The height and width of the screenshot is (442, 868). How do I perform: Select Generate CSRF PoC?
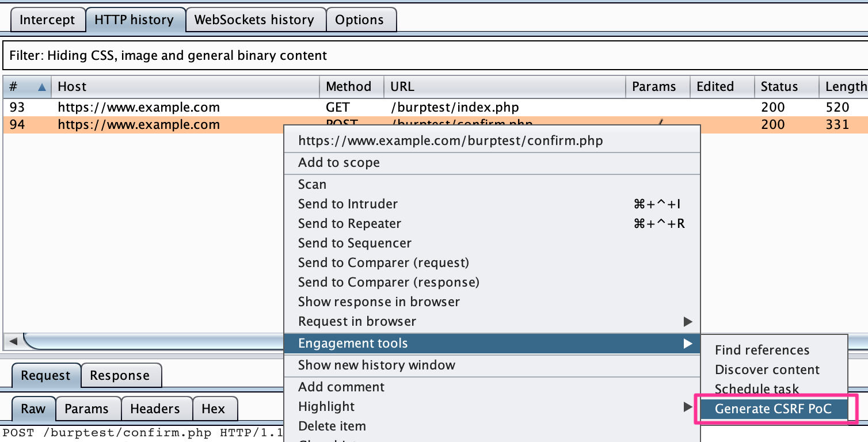click(773, 409)
